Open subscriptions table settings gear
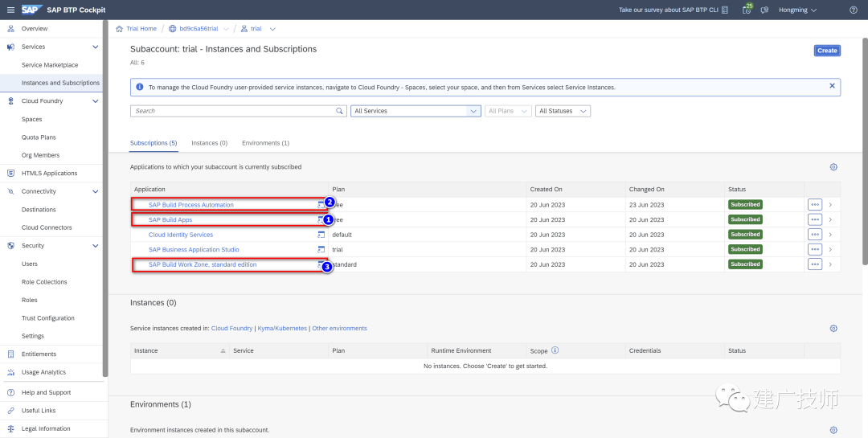868x438 pixels. tap(833, 167)
